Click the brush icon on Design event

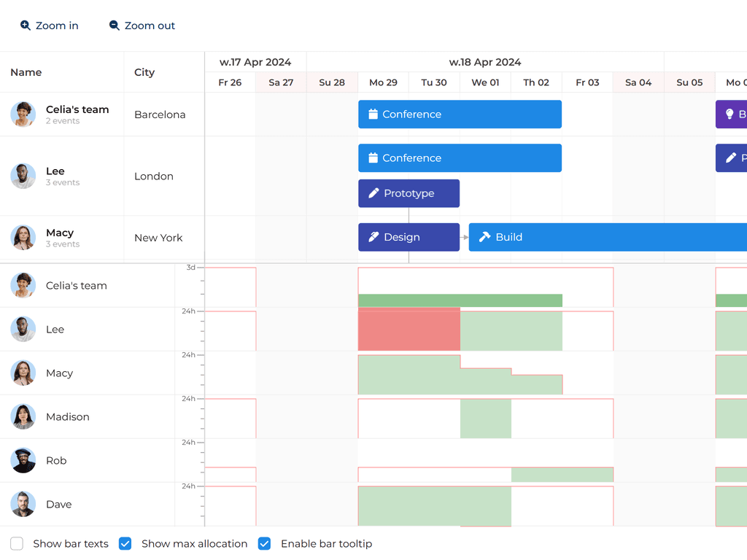pyautogui.click(x=373, y=237)
